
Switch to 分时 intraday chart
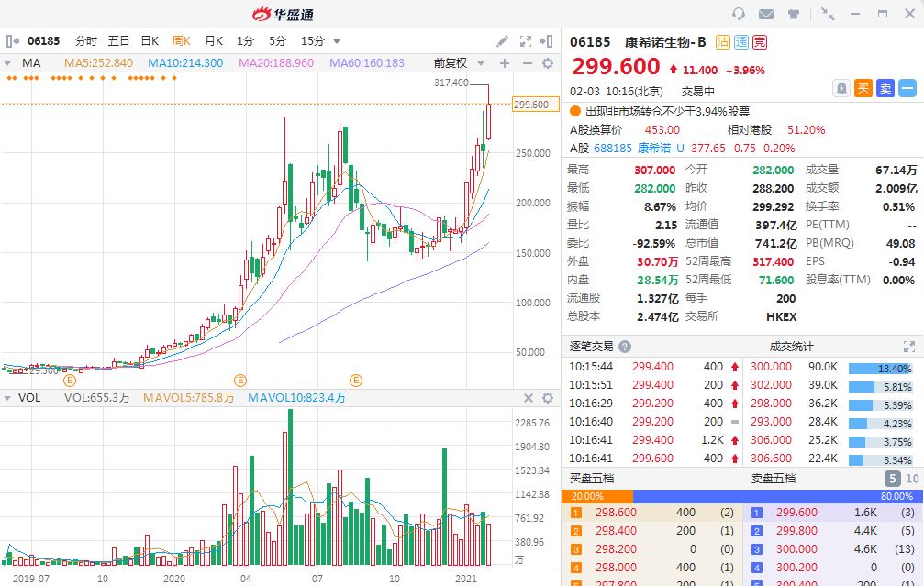pos(86,41)
